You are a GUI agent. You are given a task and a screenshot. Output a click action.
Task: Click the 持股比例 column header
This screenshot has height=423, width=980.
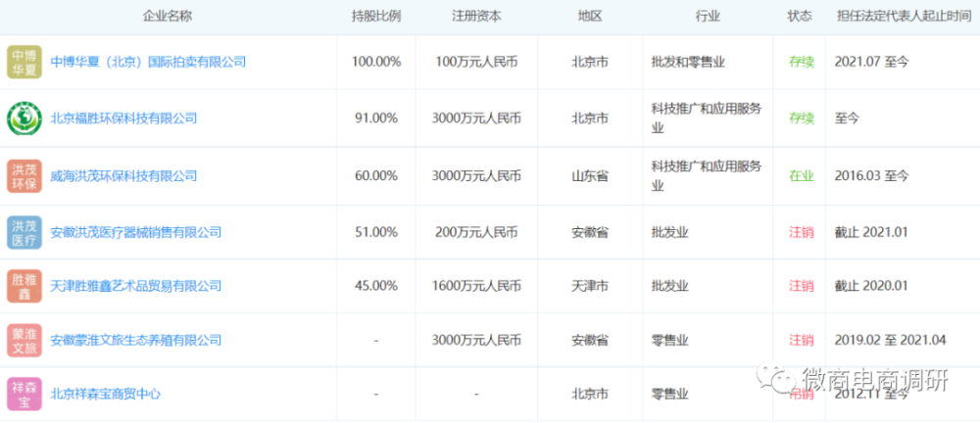tap(375, 17)
